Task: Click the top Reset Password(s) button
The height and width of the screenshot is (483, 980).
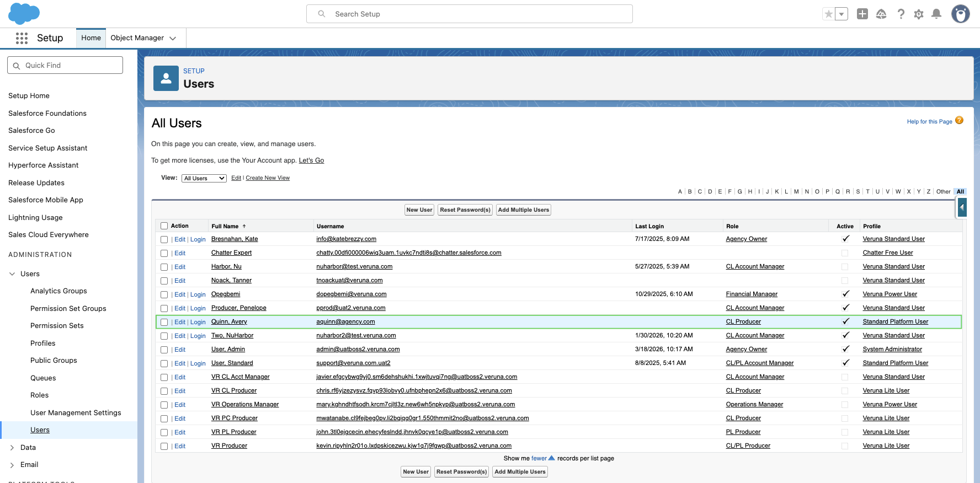Action: 465,210
